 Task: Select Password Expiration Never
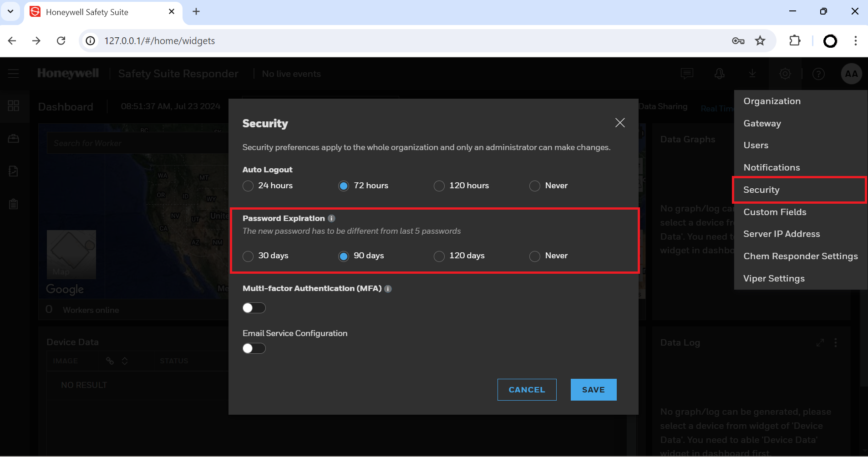tap(535, 256)
